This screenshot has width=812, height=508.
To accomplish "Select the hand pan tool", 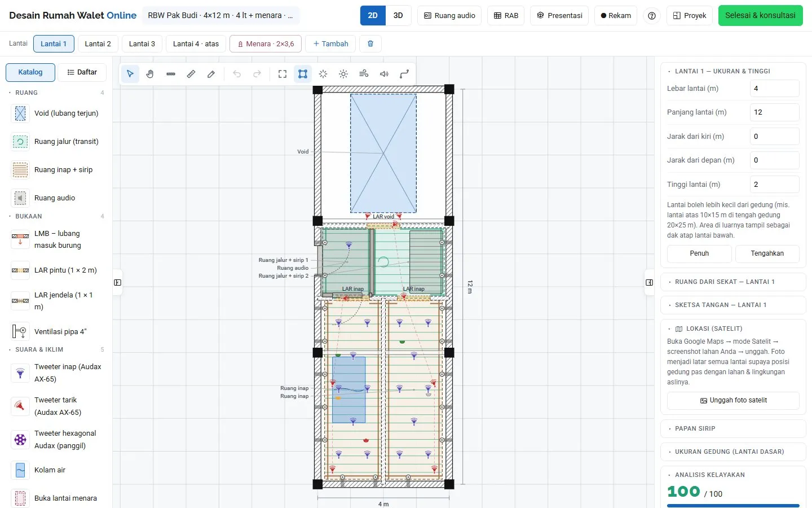I will coord(150,74).
